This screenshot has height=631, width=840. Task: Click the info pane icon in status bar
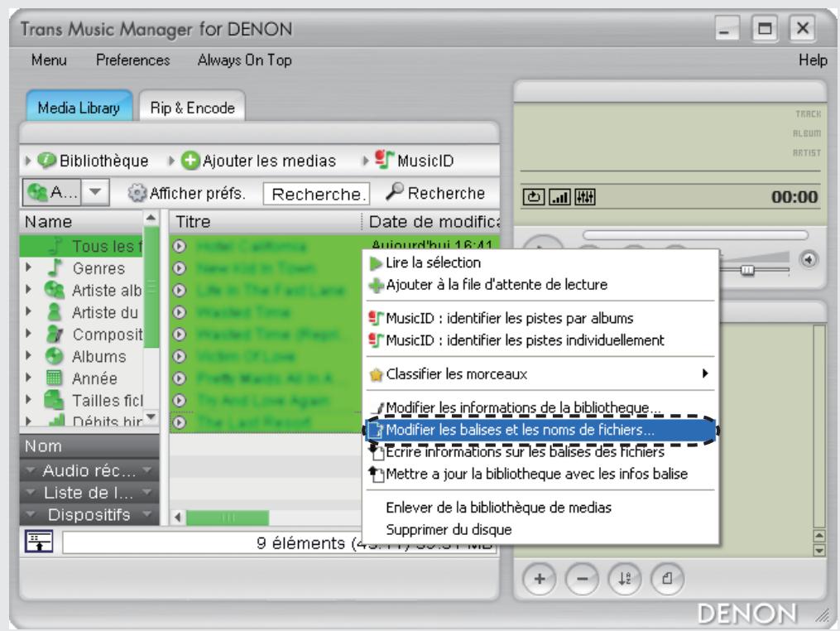39,542
